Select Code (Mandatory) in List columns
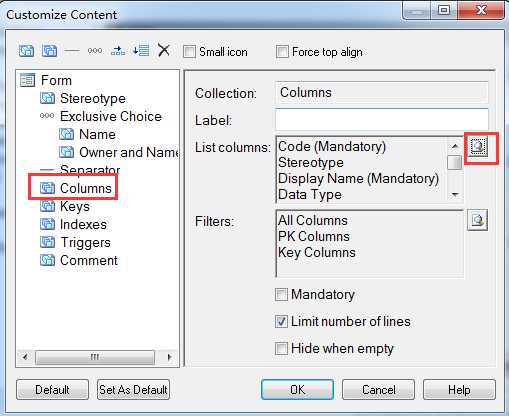509x416 pixels. (x=332, y=146)
